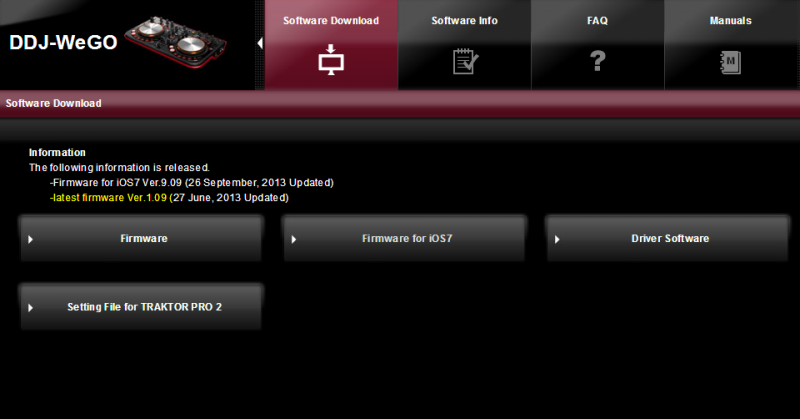Open the Firmware download button
800x419 pixels.
pos(141,238)
